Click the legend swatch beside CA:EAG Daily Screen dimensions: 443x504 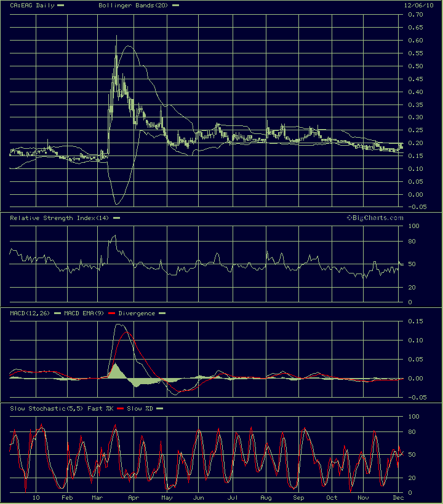pos(60,6)
